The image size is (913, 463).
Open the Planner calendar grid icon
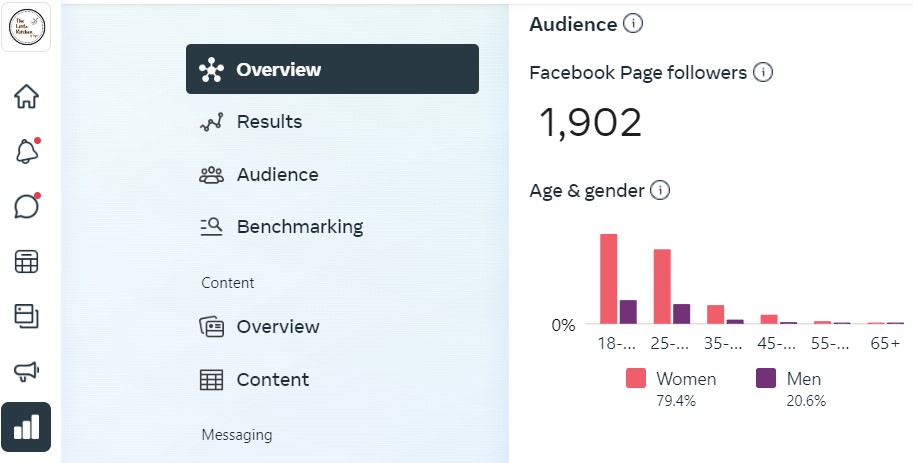point(27,262)
